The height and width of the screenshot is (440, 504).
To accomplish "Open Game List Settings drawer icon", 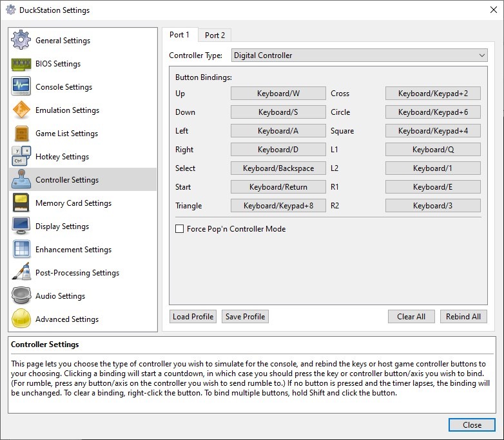I will click(21, 134).
